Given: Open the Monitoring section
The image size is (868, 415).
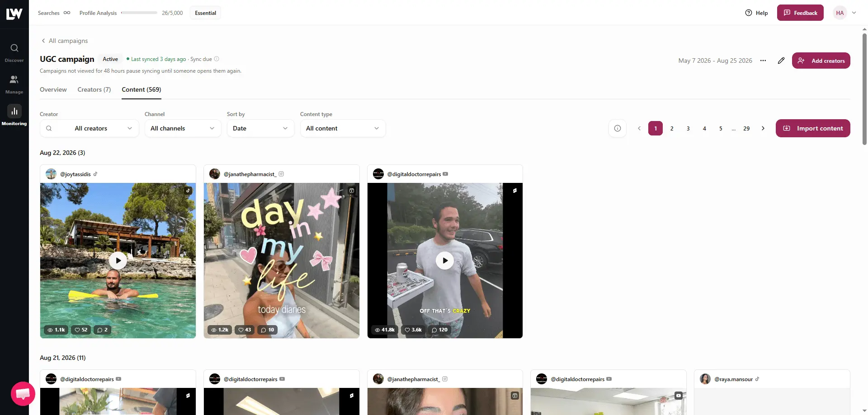Looking at the screenshot, I should (14, 116).
